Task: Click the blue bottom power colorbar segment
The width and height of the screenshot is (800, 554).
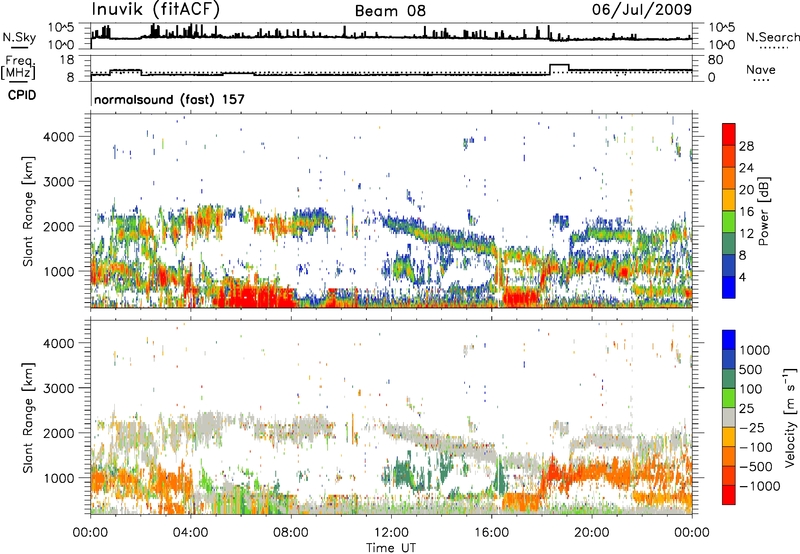Action: coord(729,287)
